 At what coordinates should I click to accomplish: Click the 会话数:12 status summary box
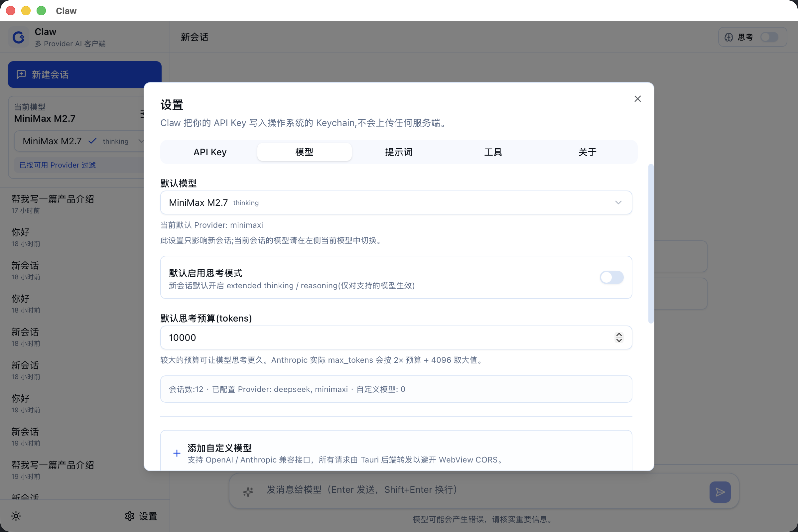pyautogui.click(x=396, y=389)
